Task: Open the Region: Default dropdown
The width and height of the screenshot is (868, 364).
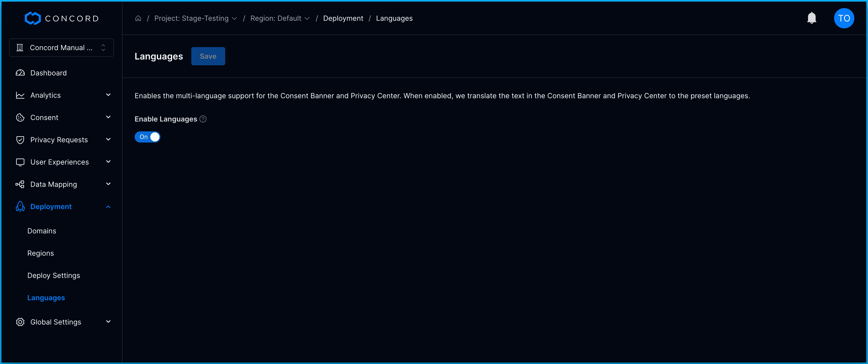Action: click(280, 18)
